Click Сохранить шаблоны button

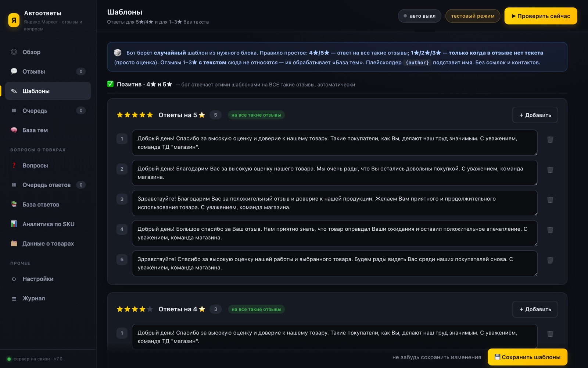click(x=527, y=357)
